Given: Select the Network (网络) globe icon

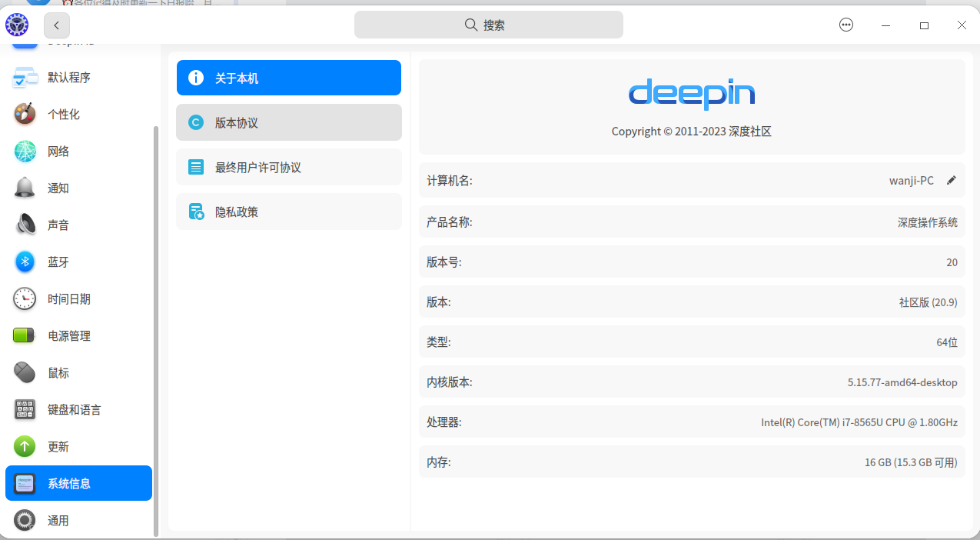Looking at the screenshot, I should click(x=25, y=151).
